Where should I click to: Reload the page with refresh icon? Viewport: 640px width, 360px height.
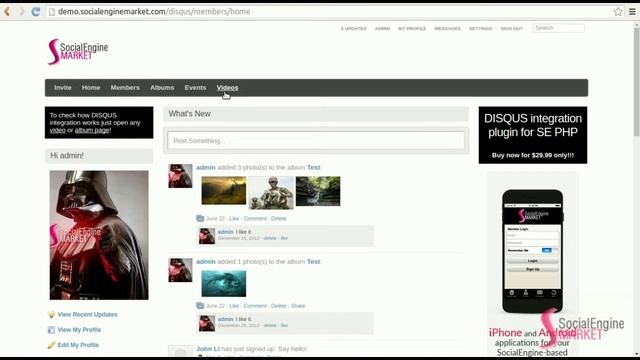tap(36, 11)
